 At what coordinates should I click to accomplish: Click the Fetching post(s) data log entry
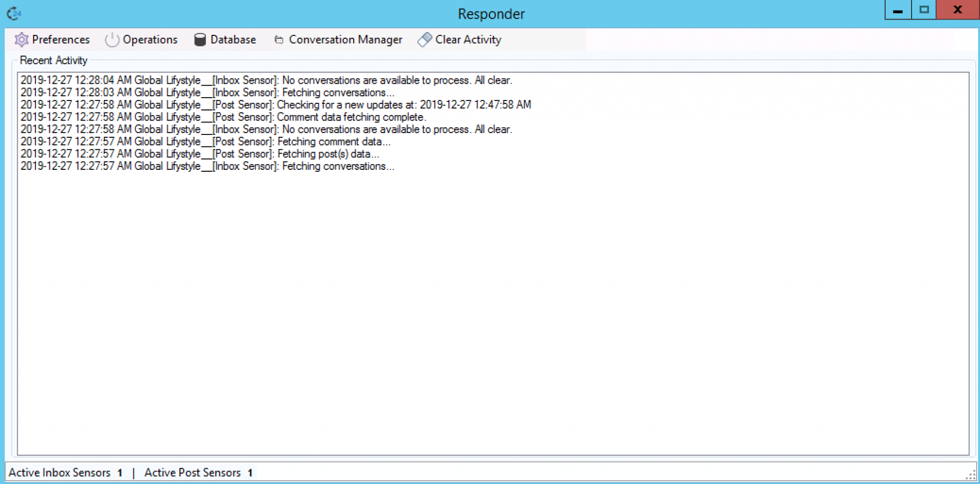(x=200, y=154)
